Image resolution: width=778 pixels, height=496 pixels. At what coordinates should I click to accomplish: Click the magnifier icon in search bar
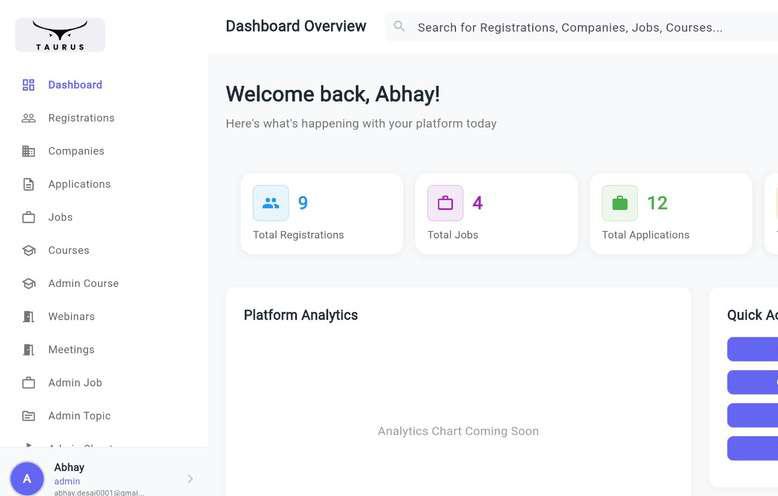click(400, 27)
